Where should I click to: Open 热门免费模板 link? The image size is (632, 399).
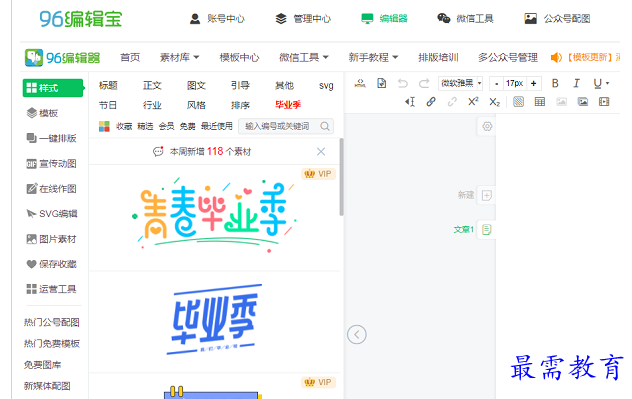(52, 343)
